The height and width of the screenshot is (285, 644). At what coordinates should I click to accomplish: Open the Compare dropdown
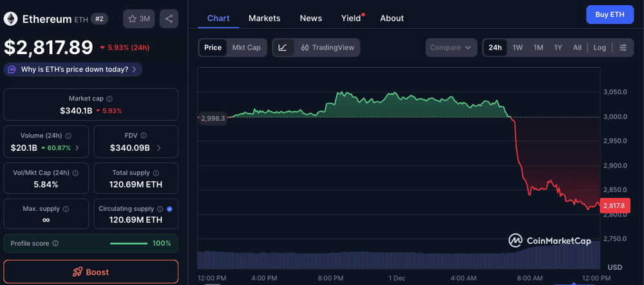coord(451,48)
